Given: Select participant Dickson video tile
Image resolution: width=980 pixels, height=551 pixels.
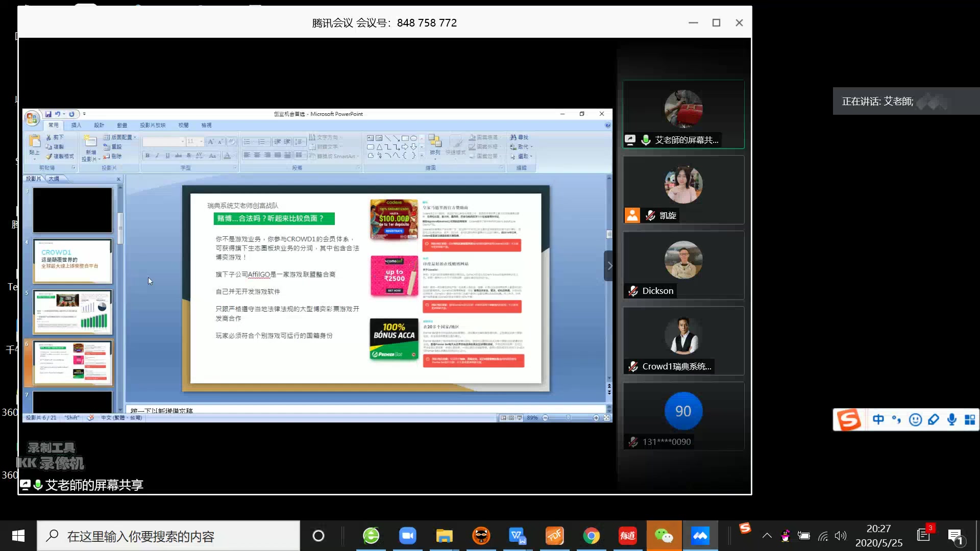Looking at the screenshot, I should [683, 265].
